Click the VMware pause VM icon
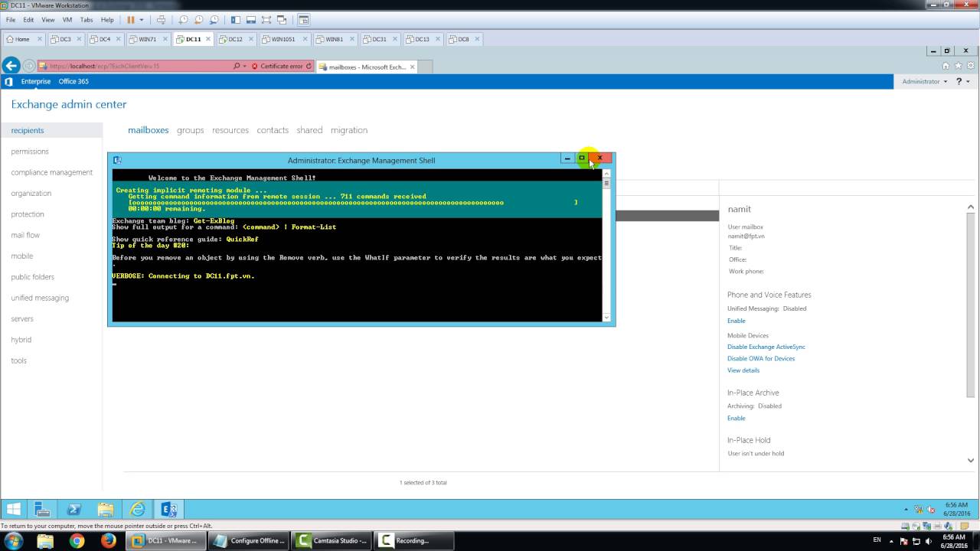 point(131,20)
